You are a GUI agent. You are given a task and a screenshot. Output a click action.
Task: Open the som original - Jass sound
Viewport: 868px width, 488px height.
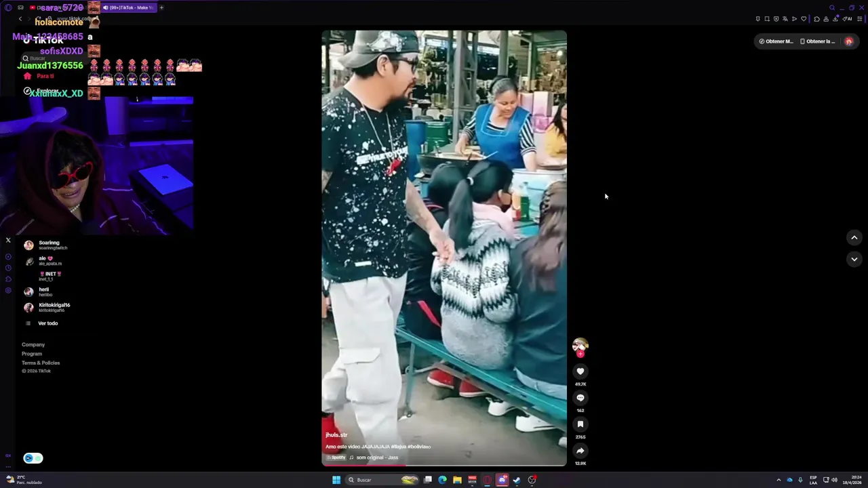[x=377, y=457]
